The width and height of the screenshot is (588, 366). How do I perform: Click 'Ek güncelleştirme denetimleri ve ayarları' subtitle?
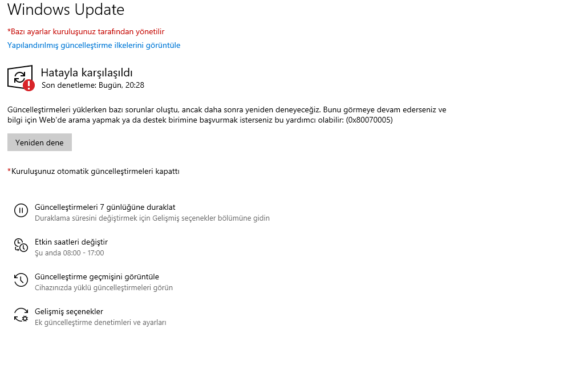100,323
